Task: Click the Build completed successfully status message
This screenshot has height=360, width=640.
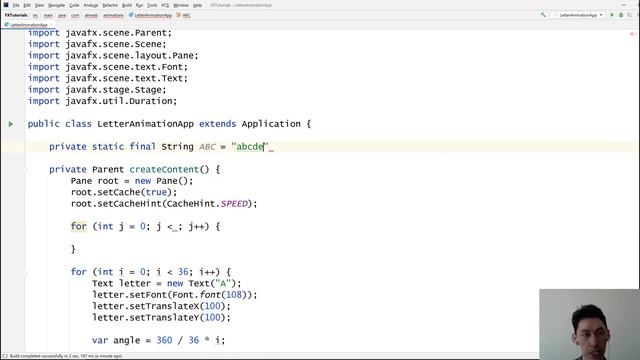Action: pyautogui.click(x=66, y=356)
